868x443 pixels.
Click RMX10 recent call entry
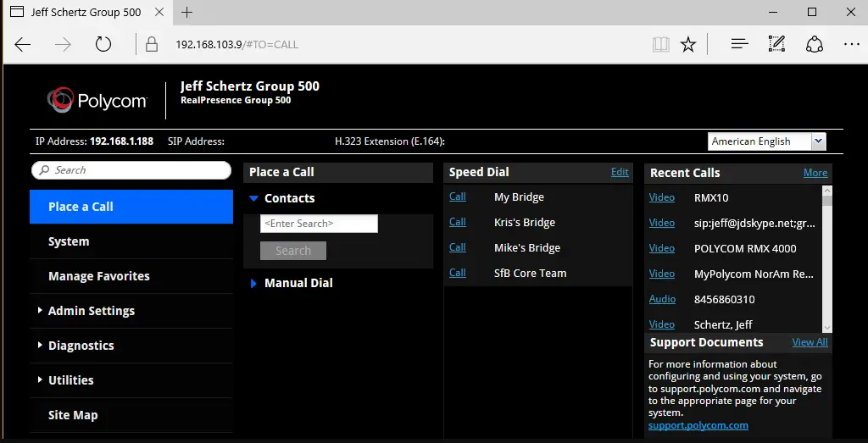point(711,197)
